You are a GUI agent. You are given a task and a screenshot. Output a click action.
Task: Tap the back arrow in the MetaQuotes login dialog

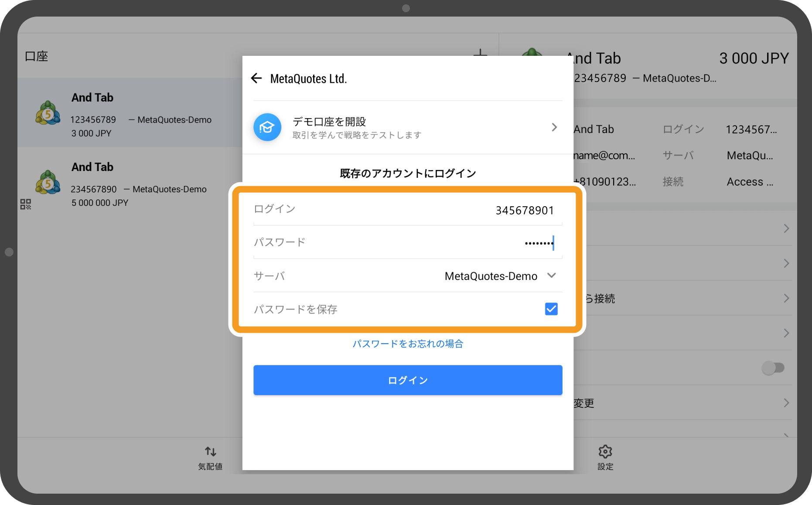coord(256,78)
